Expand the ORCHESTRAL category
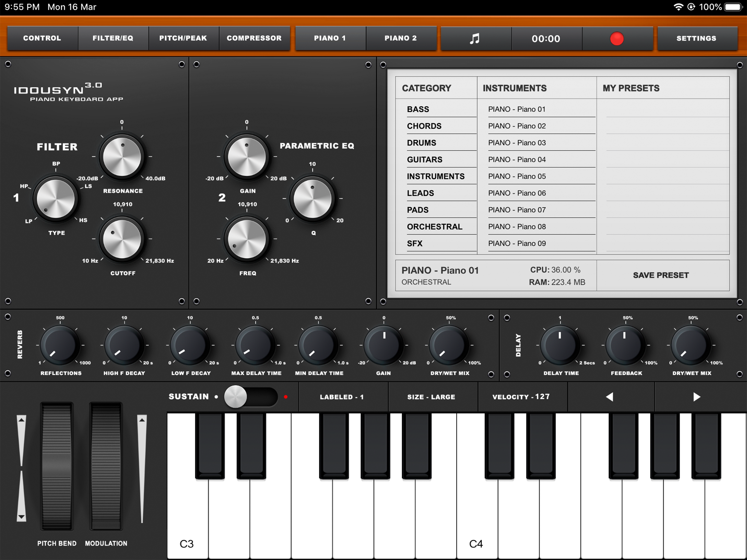Screen dimensions: 747x560 click(x=435, y=227)
